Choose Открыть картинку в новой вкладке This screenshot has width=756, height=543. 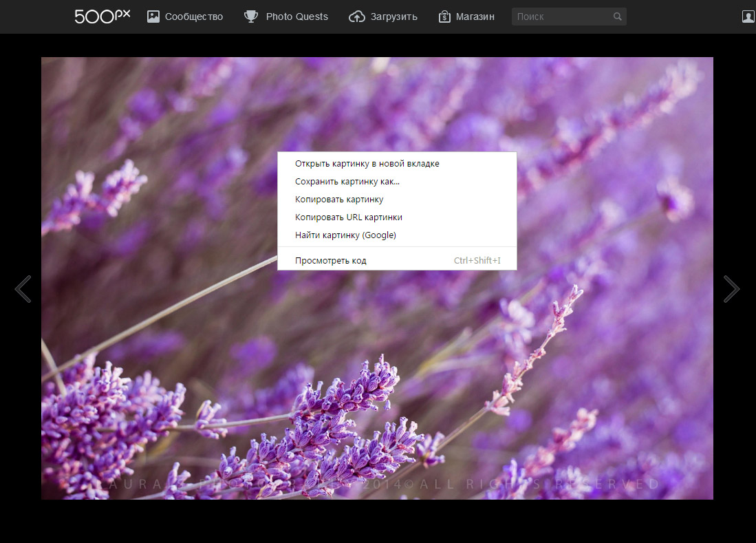pyautogui.click(x=369, y=164)
